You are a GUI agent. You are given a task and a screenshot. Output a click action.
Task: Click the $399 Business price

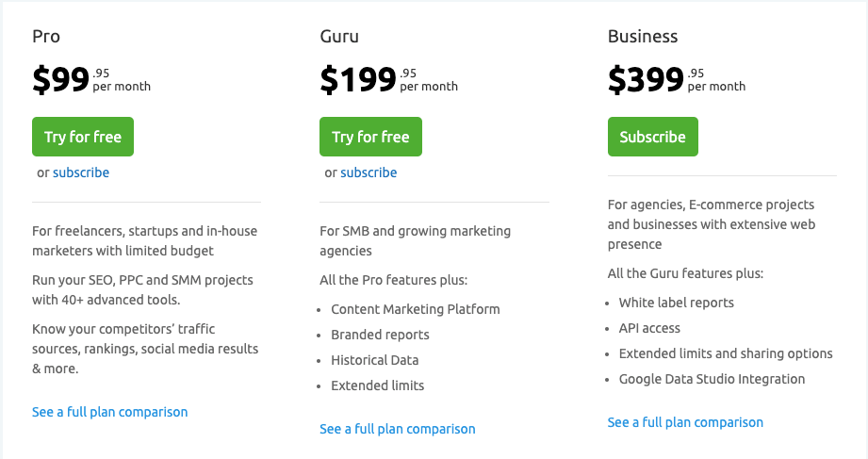646,80
